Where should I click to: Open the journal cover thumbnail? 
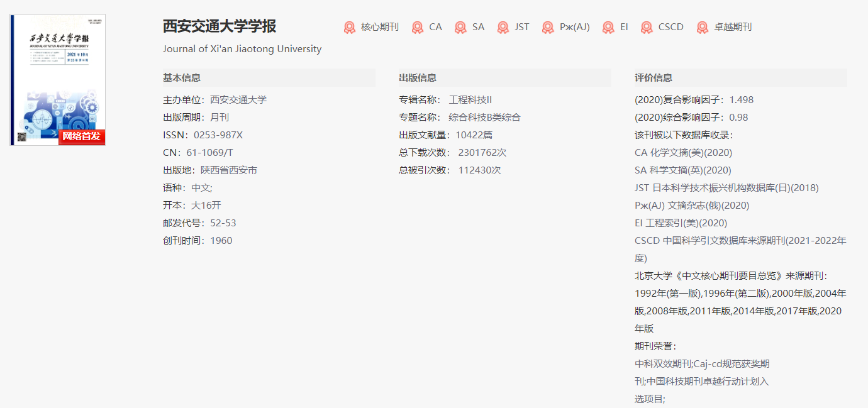pyautogui.click(x=58, y=80)
